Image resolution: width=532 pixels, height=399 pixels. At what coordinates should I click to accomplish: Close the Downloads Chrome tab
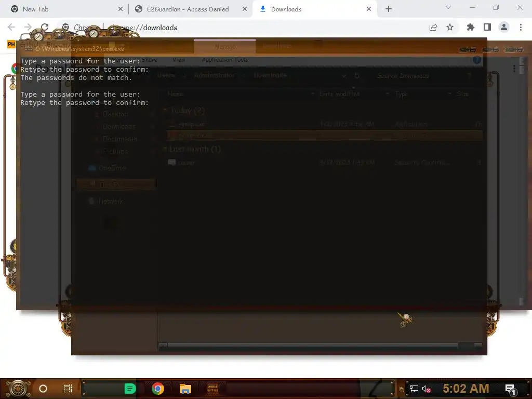tap(369, 9)
